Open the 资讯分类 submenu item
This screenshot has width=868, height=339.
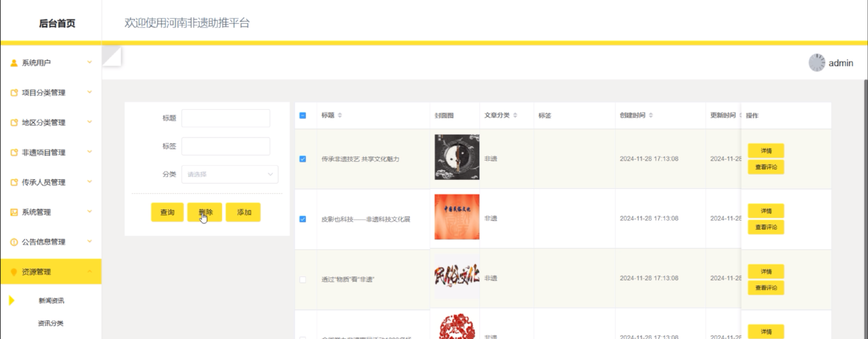coord(51,323)
